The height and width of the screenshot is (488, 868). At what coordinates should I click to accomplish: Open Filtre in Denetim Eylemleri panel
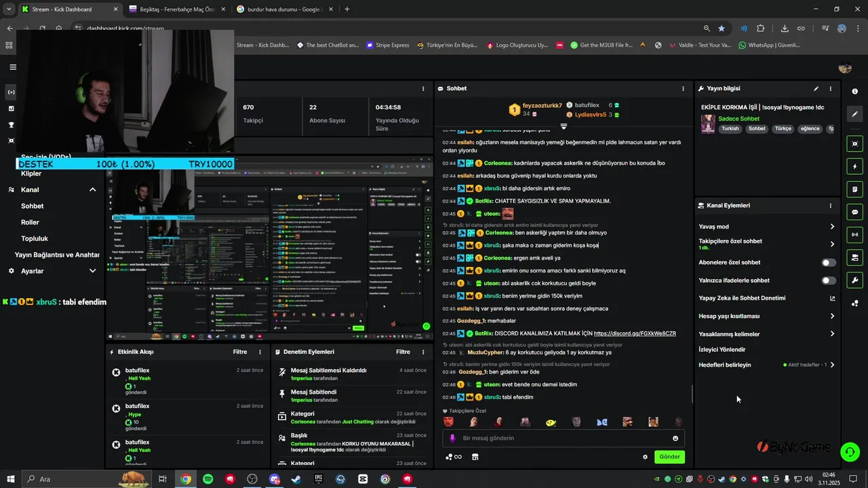(403, 352)
